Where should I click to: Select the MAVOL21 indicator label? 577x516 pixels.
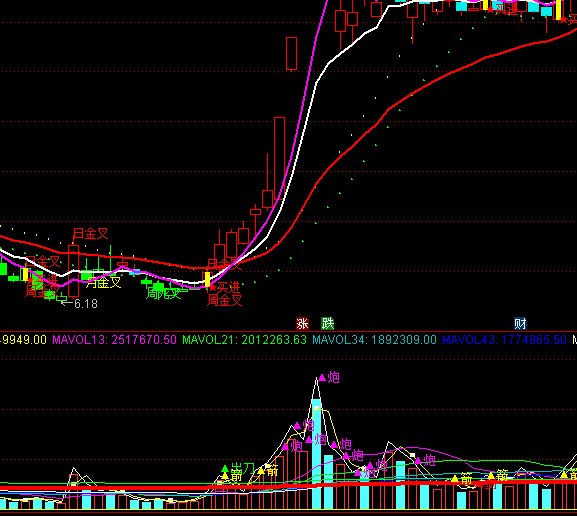(x=244, y=340)
